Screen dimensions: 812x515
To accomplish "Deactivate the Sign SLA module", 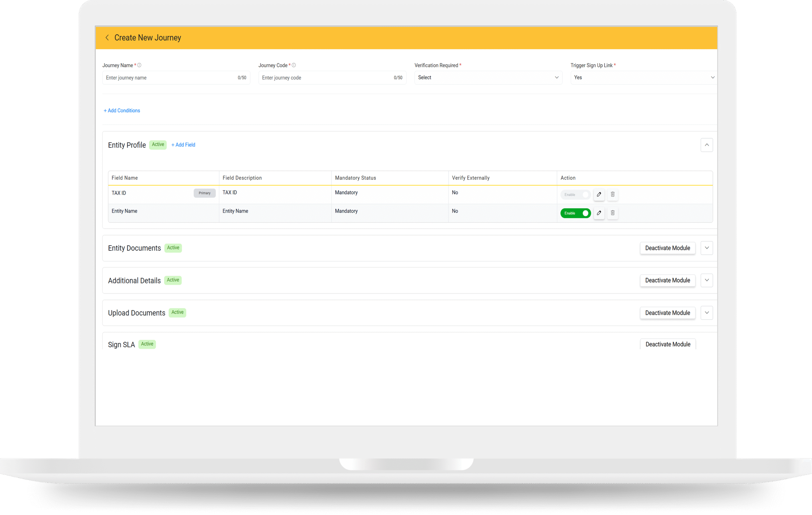I will pyautogui.click(x=668, y=344).
